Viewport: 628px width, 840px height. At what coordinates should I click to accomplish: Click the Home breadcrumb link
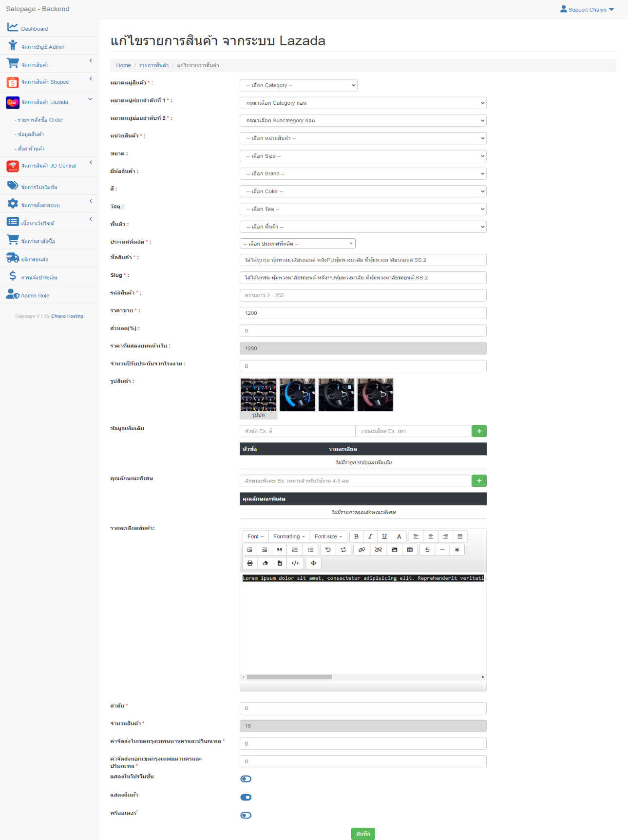[x=123, y=65]
